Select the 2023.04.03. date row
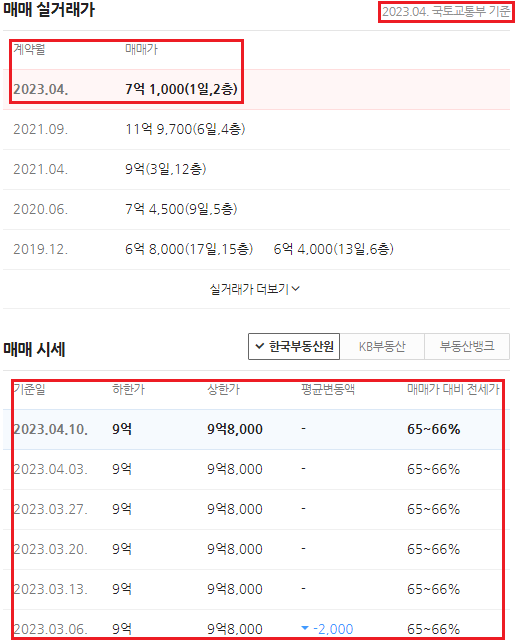The width and height of the screenshot is (515, 640). pos(256,469)
